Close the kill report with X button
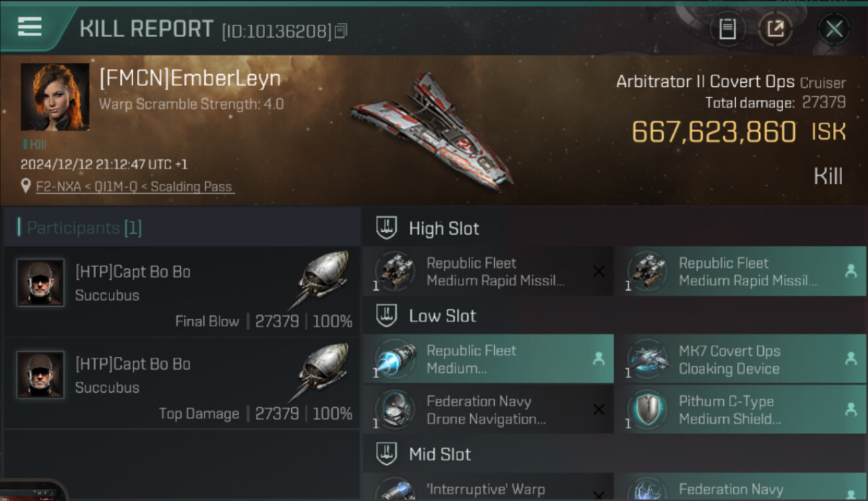Viewport: 868px width, 501px height. (833, 29)
